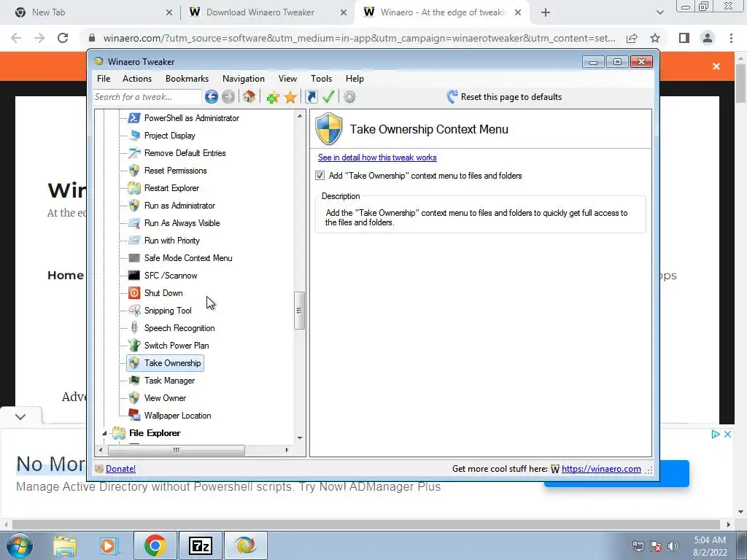This screenshot has width=747, height=560.
Task: Dismiss the orange banner with white X
Action: [716, 66]
